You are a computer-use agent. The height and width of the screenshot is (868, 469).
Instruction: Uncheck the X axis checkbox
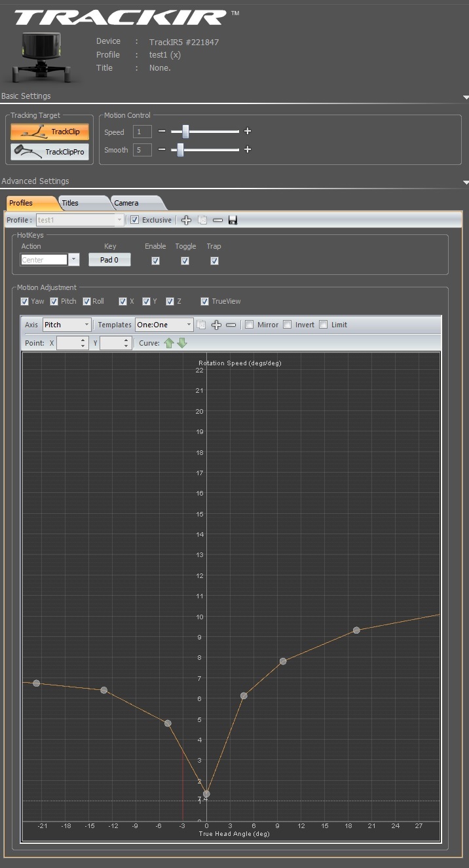(x=122, y=301)
